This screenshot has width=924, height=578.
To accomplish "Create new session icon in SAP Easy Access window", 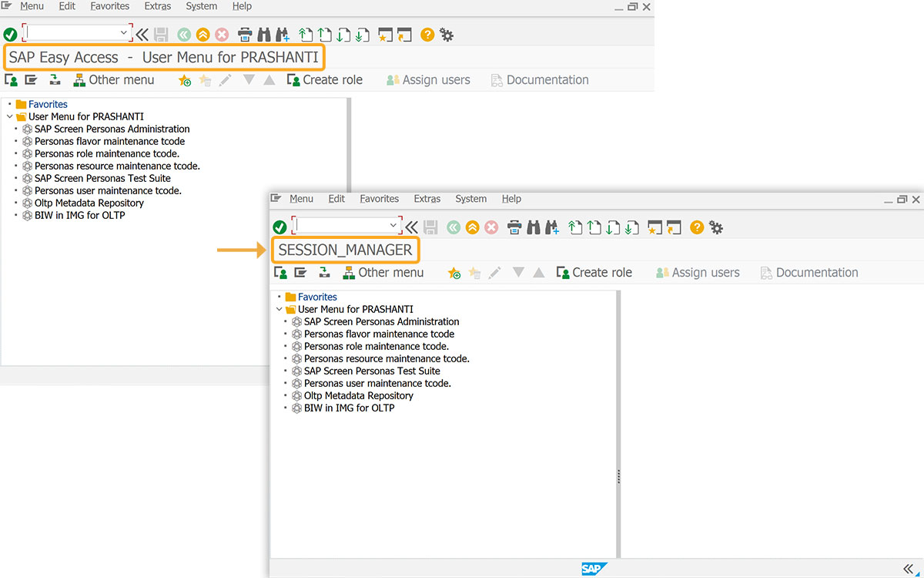I will [385, 35].
